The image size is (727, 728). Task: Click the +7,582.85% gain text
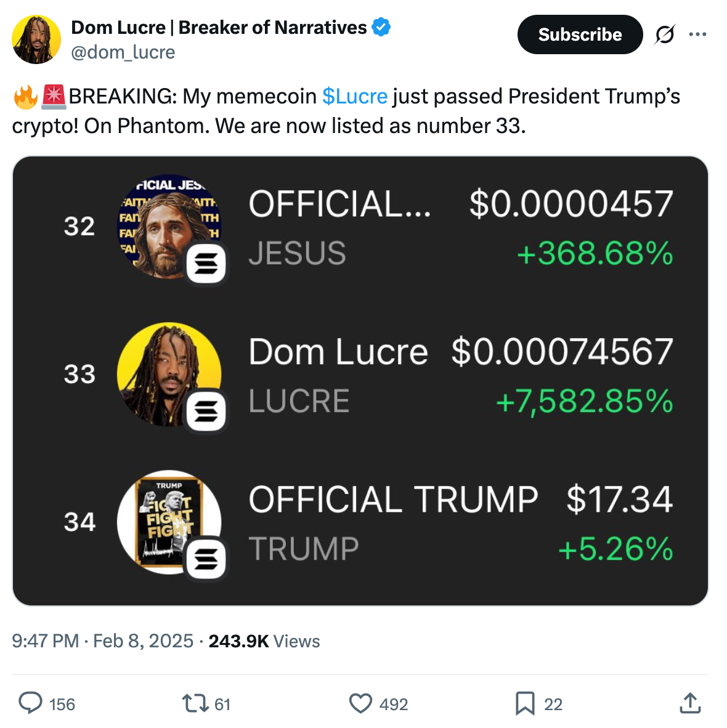coord(584,402)
